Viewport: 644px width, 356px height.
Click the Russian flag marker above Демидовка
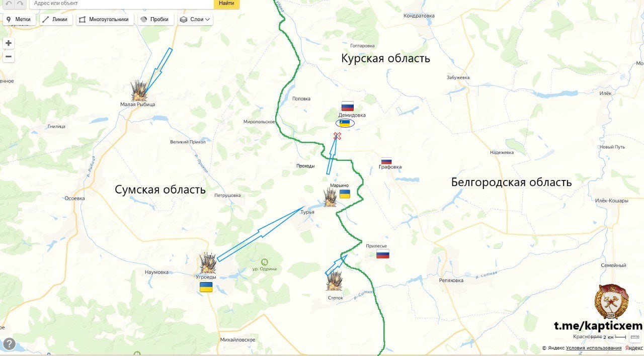pyautogui.click(x=348, y=106)
